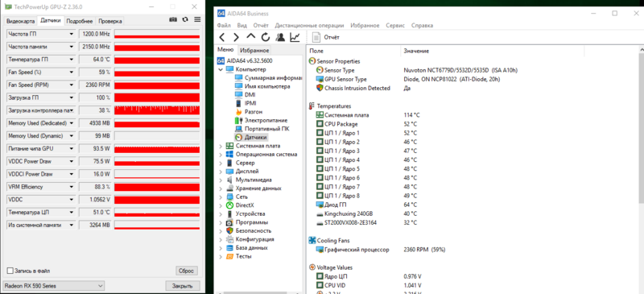Expand Операционная система tree node
This screenshot has width=644, height=294.
click(x=221, y=155)
